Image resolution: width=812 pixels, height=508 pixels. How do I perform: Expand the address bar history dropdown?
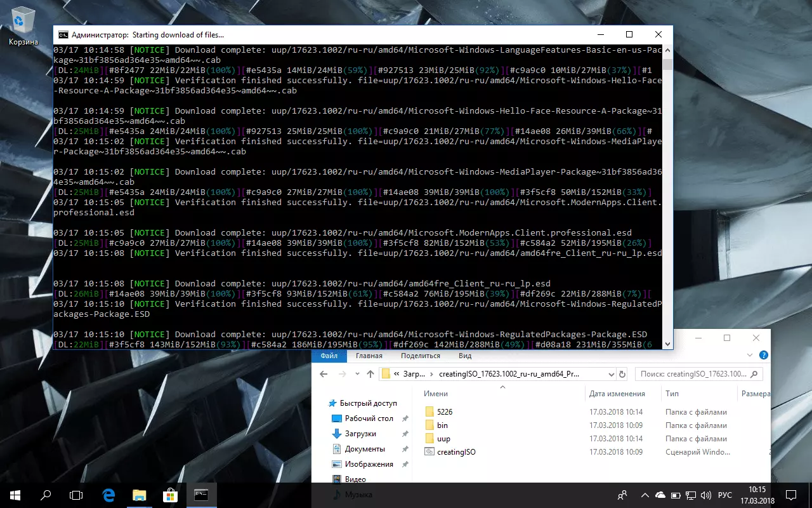pos(611,374)
